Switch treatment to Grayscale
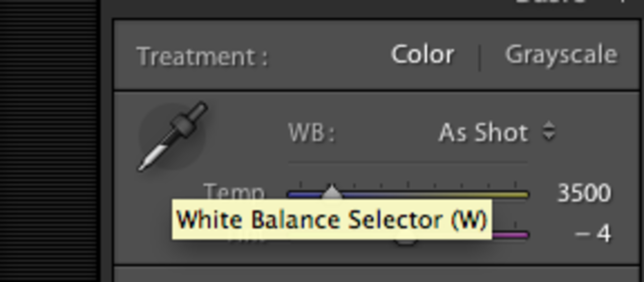The image size is (644, 282). (x=561, y=54)
